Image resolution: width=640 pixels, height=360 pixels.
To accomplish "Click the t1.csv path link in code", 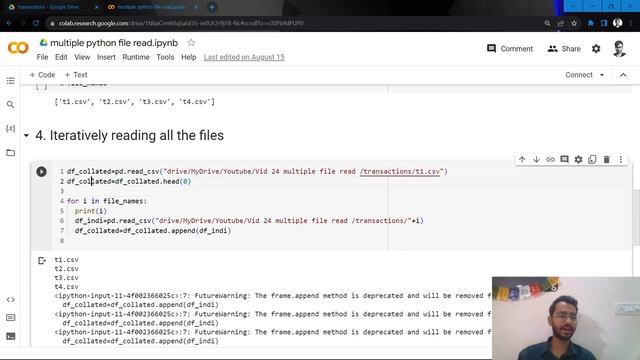I will tap(400, 171).
